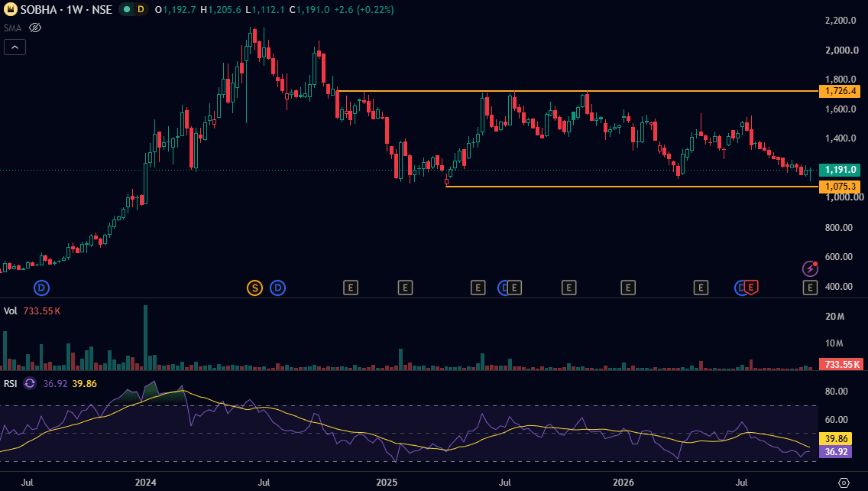Click the +2.6 (+0.22%) change value
This screenshot has width=868, height=491.
tap(364, 10)
